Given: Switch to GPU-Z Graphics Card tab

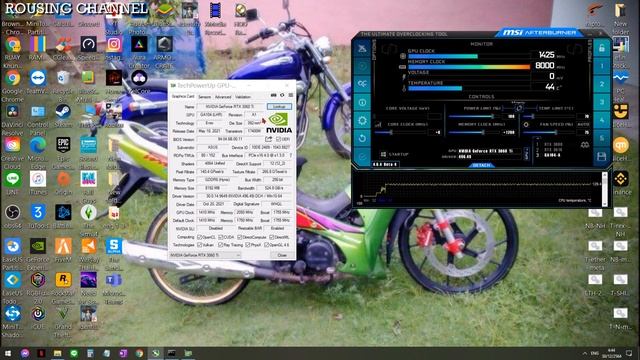Looking at the screenshot, I should pos(183,97).
